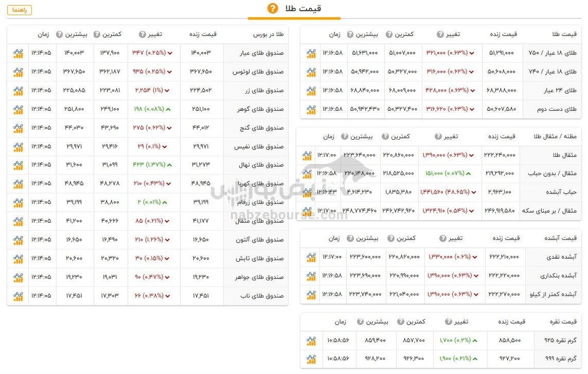
Task: Open chart icon for طلای ۱۸ عیار / ۷۵۰
Action: (x=311, y=53)
